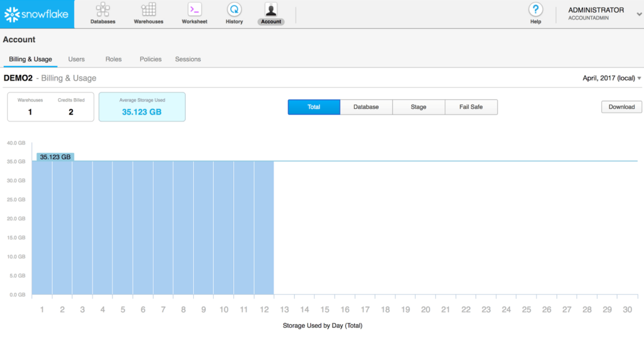Switch storage view to Database
The image size is (644, 340).
(x=366, y=107)
